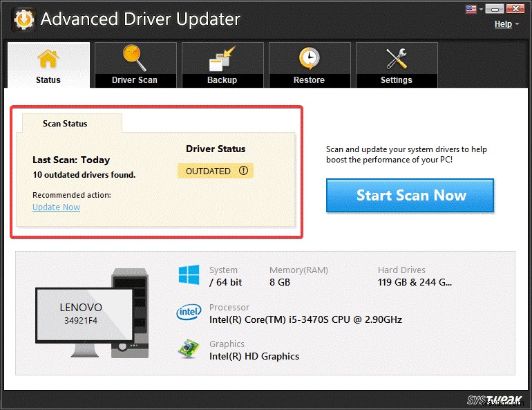Expand the Help dropdown arrow
Viewport: 532px width, 410px height.
coord(517,24)
